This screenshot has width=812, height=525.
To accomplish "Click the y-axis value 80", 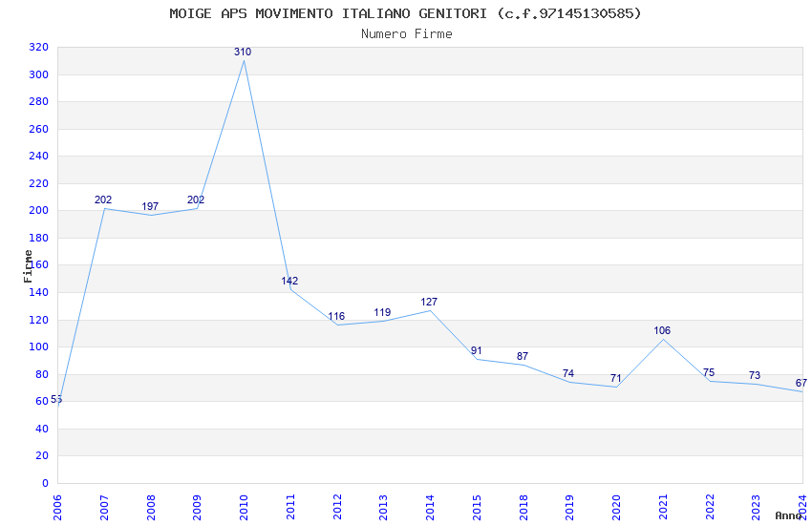I will [42, 374].
